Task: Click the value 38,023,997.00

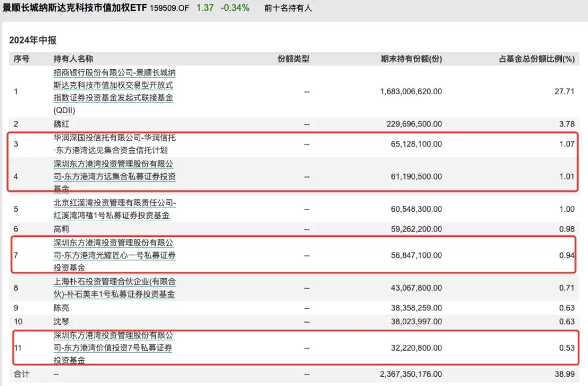Action: [x=416, y=322]
